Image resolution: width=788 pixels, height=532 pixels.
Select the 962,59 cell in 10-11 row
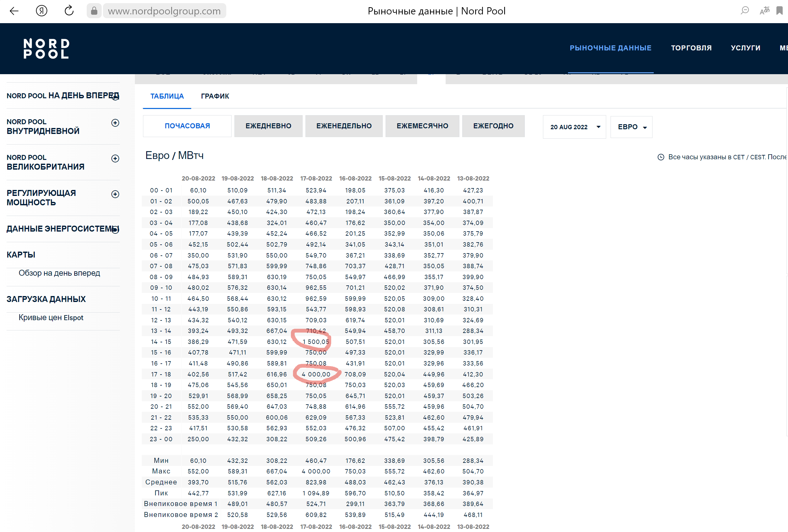tap(316, 298)
